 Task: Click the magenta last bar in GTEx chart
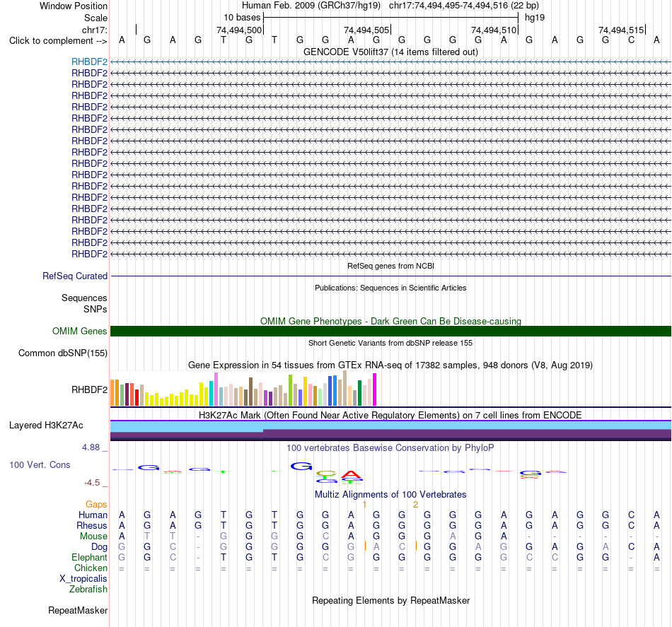coord(374,389)
